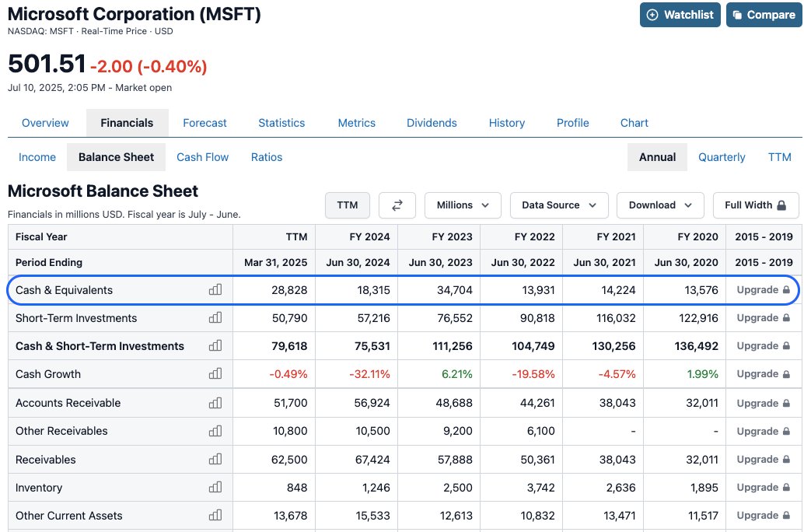Open the Millions units dropdown

pos(463,205)
